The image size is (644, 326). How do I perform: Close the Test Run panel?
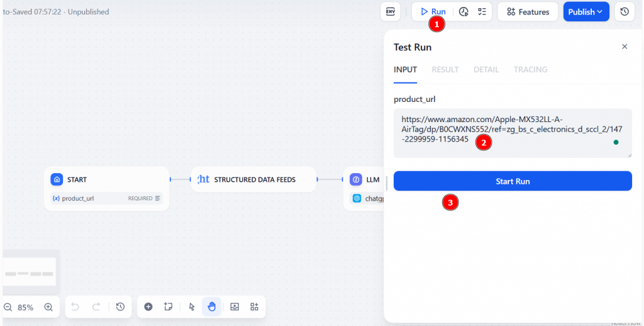pos(625,47)
